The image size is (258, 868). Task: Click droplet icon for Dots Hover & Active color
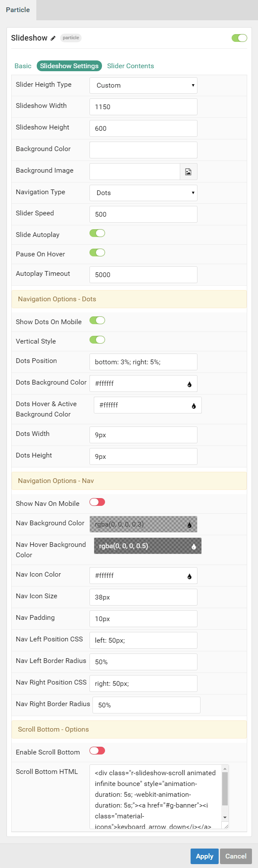click(194, 406)
